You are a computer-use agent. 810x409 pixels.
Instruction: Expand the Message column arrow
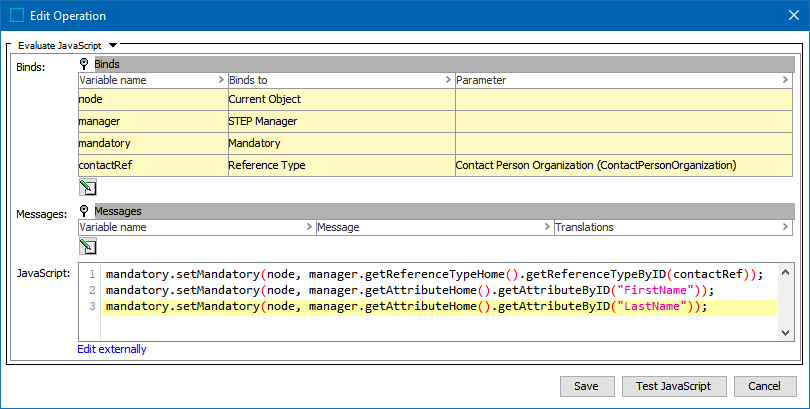point(546,228)
